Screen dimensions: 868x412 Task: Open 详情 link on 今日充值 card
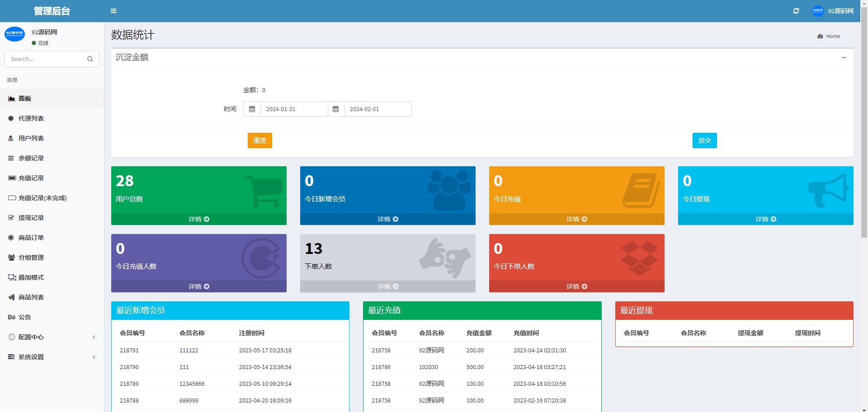click(x=577, y=219)
